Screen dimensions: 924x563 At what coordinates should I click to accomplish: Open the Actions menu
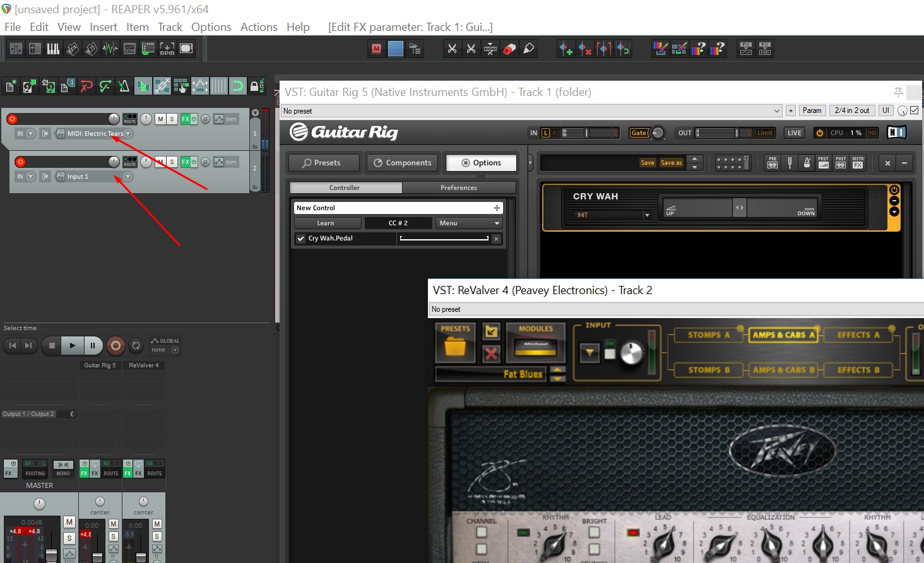(259, 27)
